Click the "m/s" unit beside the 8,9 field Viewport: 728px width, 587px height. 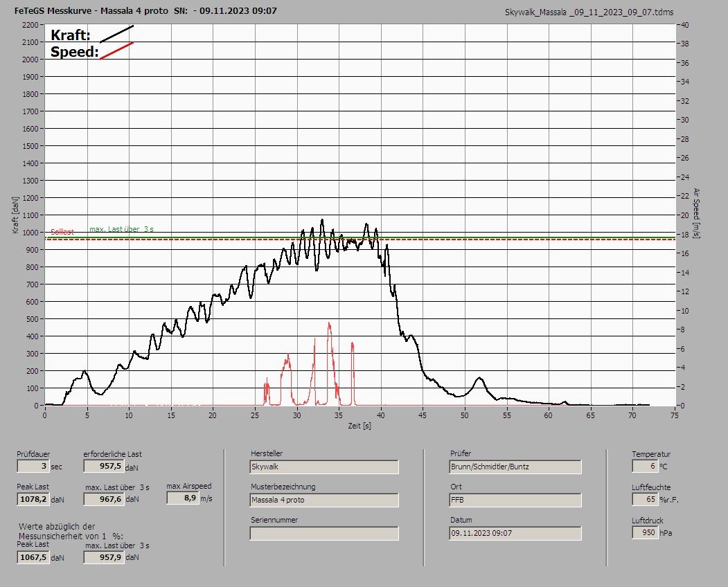pyautogui.click(x=206, y=499)
